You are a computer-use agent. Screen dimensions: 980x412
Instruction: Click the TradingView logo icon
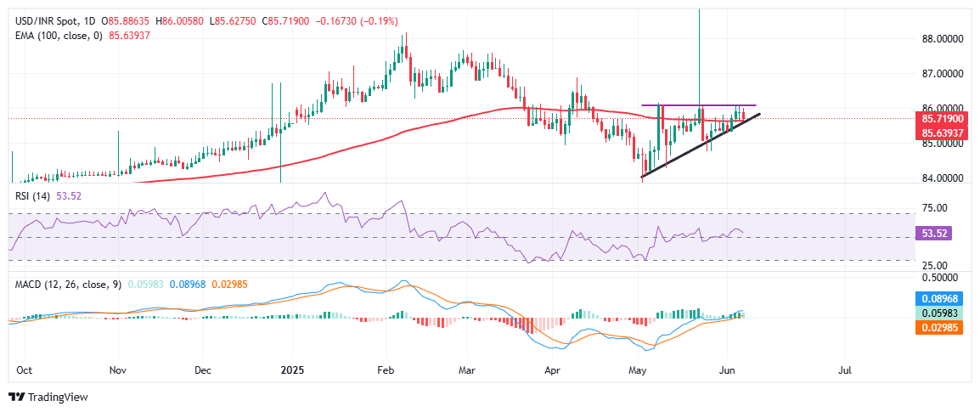pyautogui.click(x=17, y=397)
